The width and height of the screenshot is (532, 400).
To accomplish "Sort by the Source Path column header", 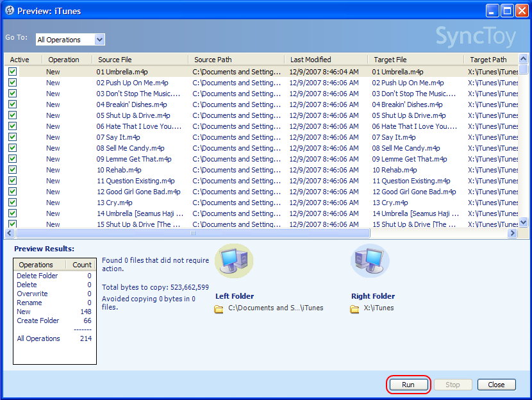I will tap(236, 60).
